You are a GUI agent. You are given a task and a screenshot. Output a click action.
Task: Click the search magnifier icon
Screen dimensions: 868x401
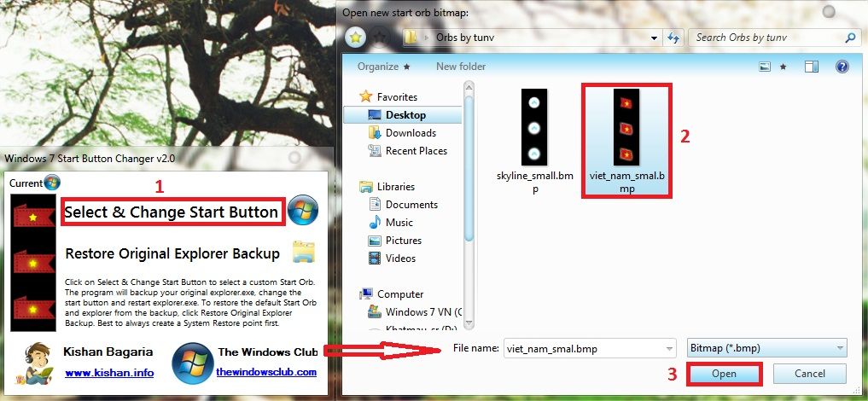(x=850, y=38)
